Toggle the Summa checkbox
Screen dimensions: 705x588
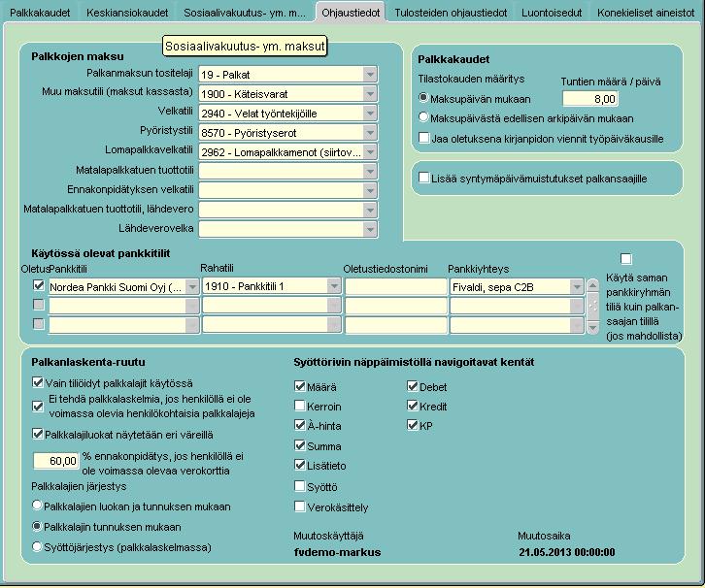coord(300,445)
